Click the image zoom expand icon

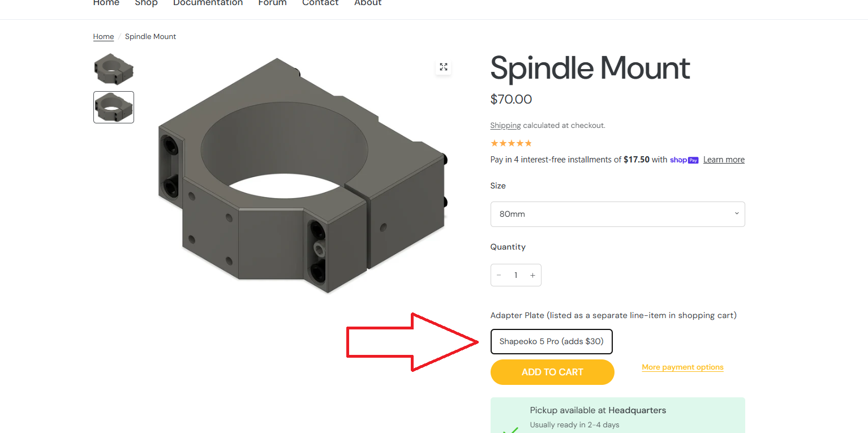point(444,67)
